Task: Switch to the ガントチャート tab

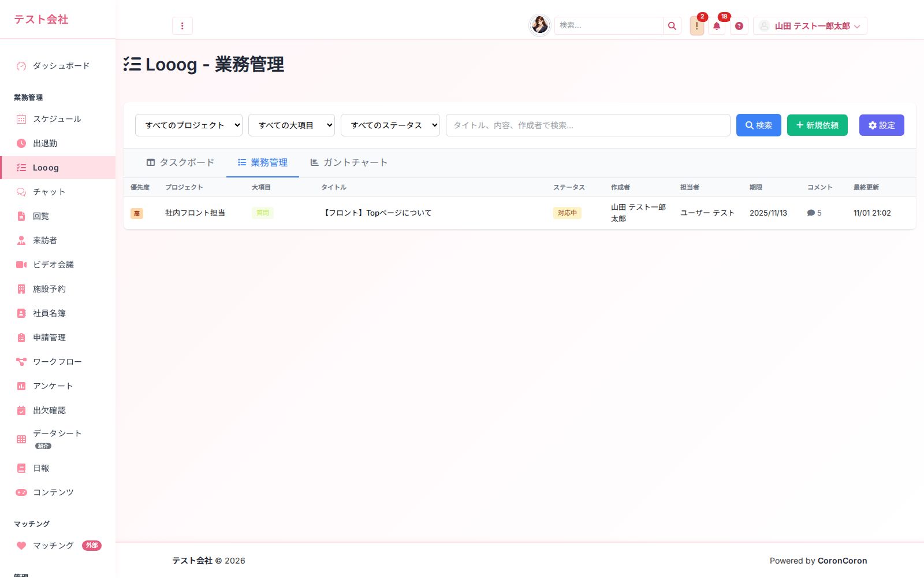Action: pos(349,163)
